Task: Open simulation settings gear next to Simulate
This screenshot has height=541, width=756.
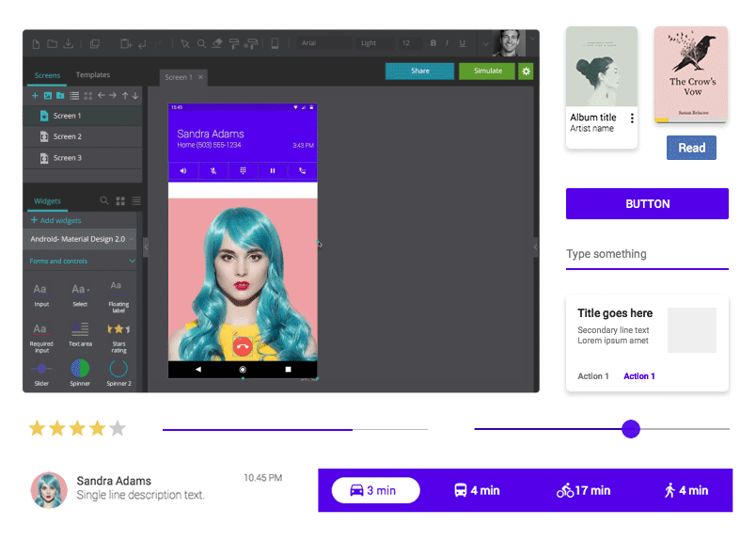Action: pyautogui.click(x=526, y=72)
